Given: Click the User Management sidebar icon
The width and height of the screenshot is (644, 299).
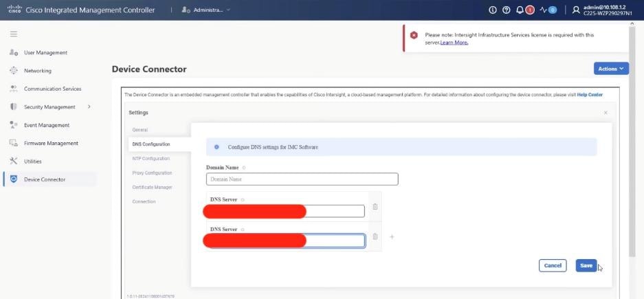Looking at the screenshot, I should click(14, 52).
